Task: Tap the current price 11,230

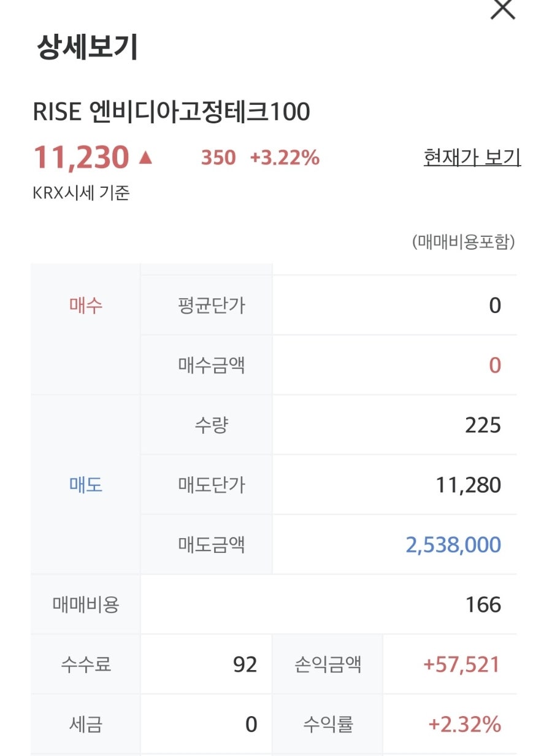Action: click(x=81, y=158)
